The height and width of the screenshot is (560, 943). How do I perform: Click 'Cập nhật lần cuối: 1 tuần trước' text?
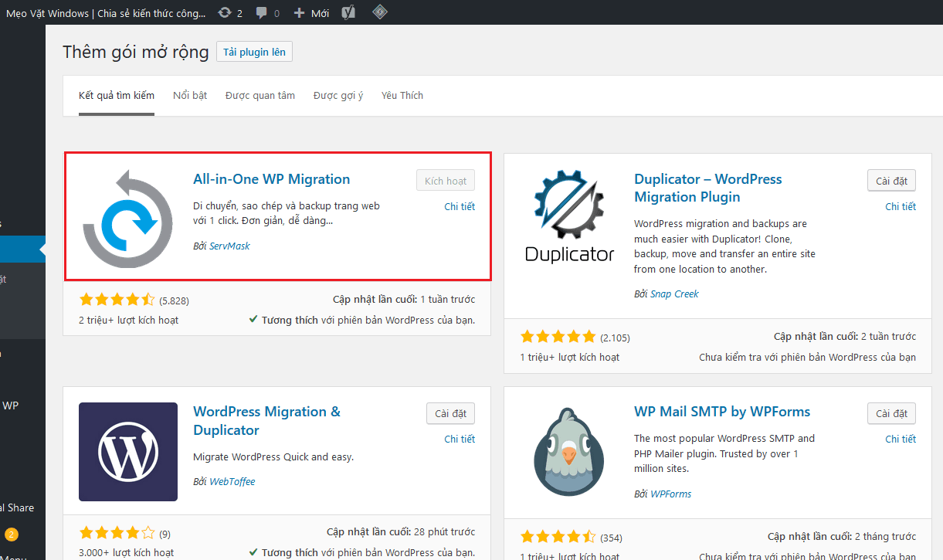[x=404, y=299]
